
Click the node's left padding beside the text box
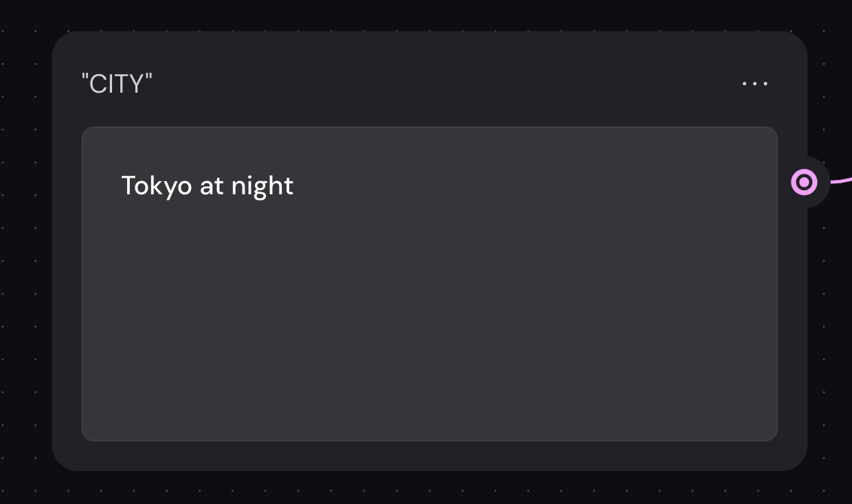pyautogui.click(x=67, y=282)
